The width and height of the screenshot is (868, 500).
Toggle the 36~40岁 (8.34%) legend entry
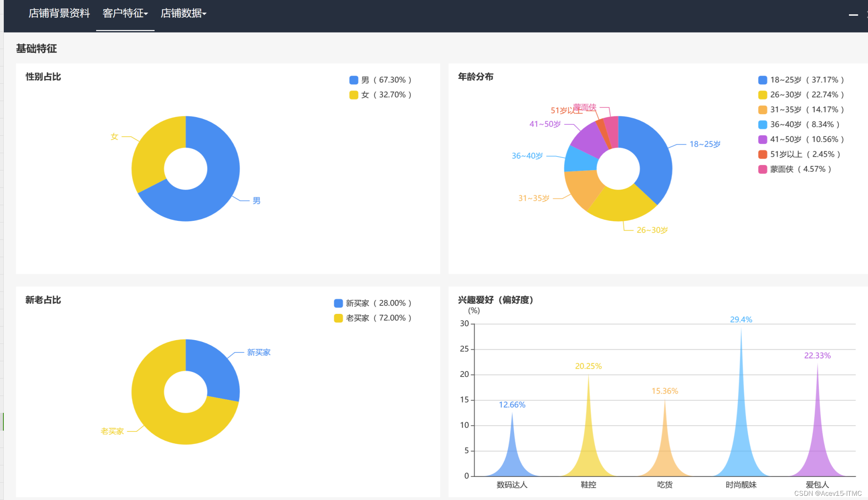coord(799,124)
